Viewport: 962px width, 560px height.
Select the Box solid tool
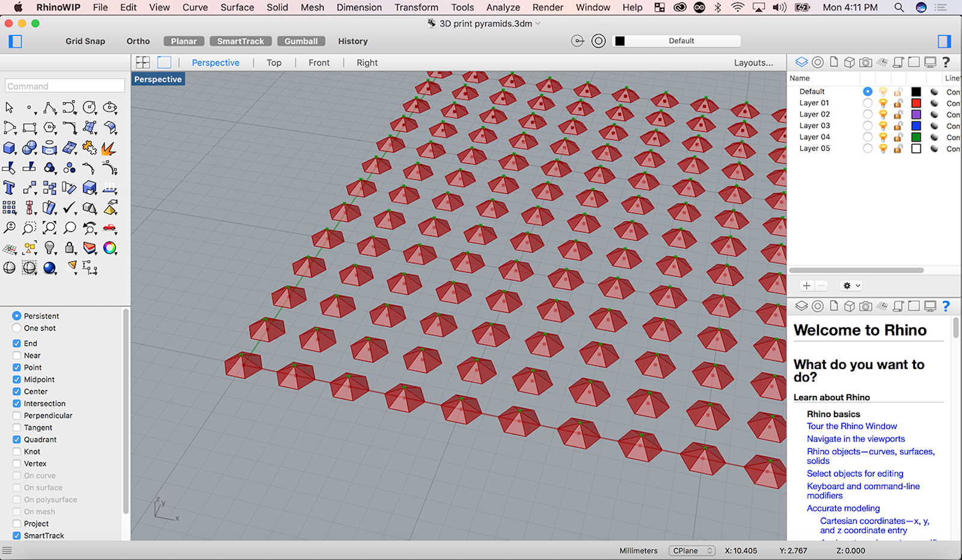pos(9,148)
